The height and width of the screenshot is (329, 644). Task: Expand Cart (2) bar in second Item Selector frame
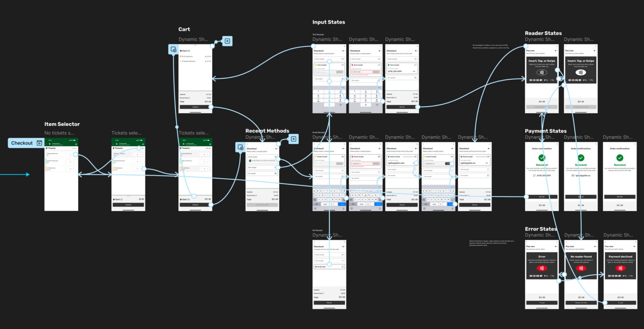pyautogui.click(x=128, y=199)
